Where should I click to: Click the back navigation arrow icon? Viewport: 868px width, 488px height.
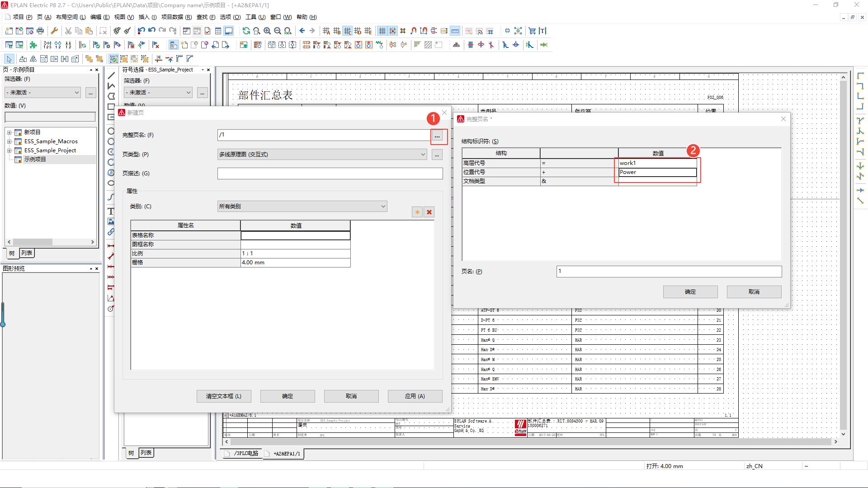(302, 31)
